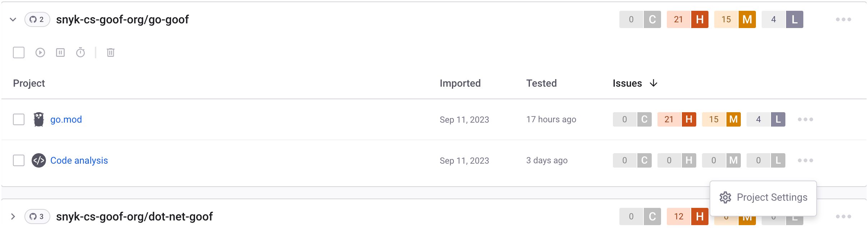This screenshot has width=868, height=228.
Task: Select the Code analysis row checkbox
Action: pyautogui.click(x=18, y=160)
